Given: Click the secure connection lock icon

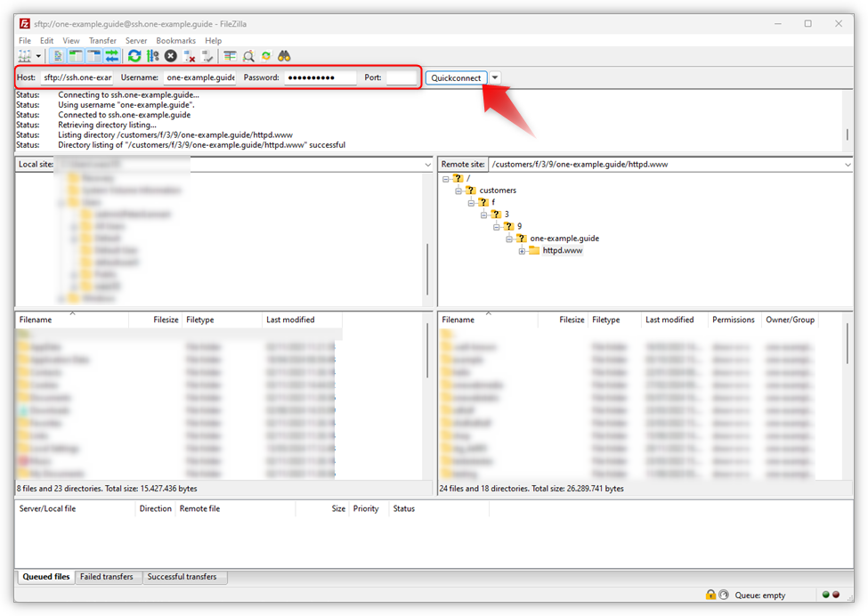Looking at the screenshot, I should pyautogui.click(x=710, y=594).
